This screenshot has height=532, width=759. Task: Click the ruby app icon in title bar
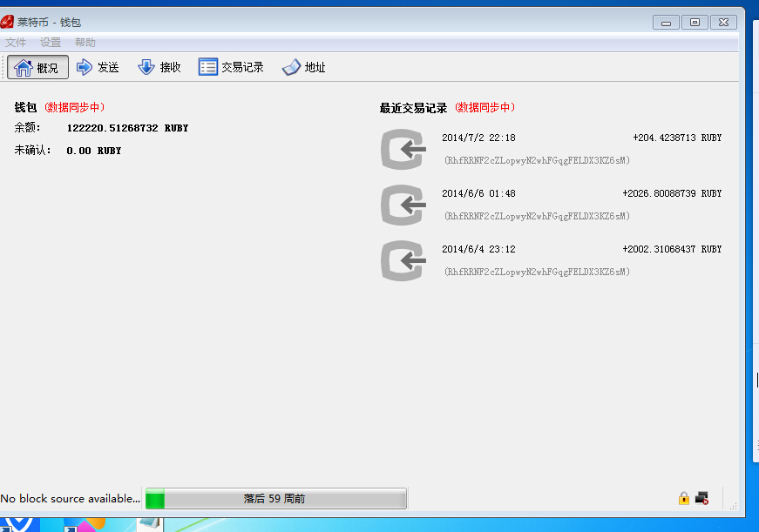7,22
